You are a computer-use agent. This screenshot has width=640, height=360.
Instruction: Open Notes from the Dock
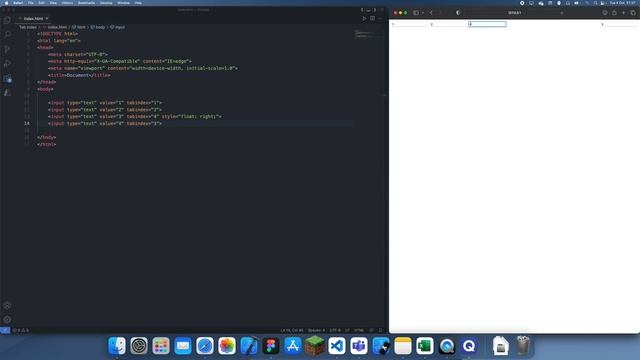click(403, 346)
